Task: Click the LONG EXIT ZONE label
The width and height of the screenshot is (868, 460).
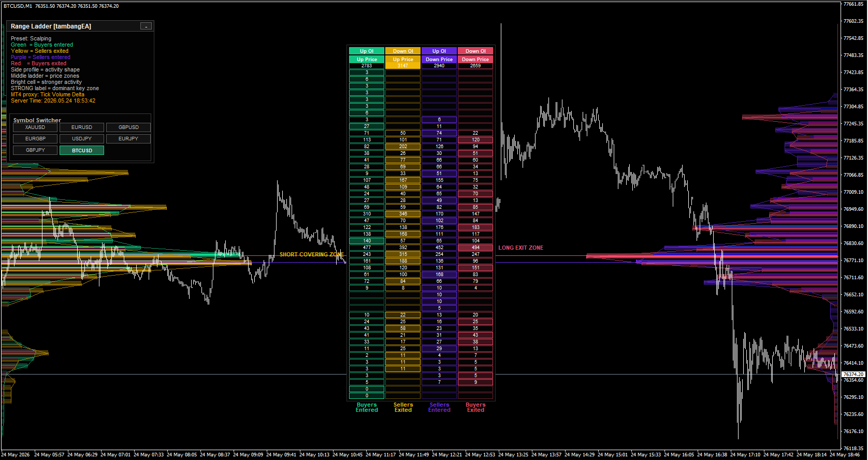Action: tap(521, 248)
